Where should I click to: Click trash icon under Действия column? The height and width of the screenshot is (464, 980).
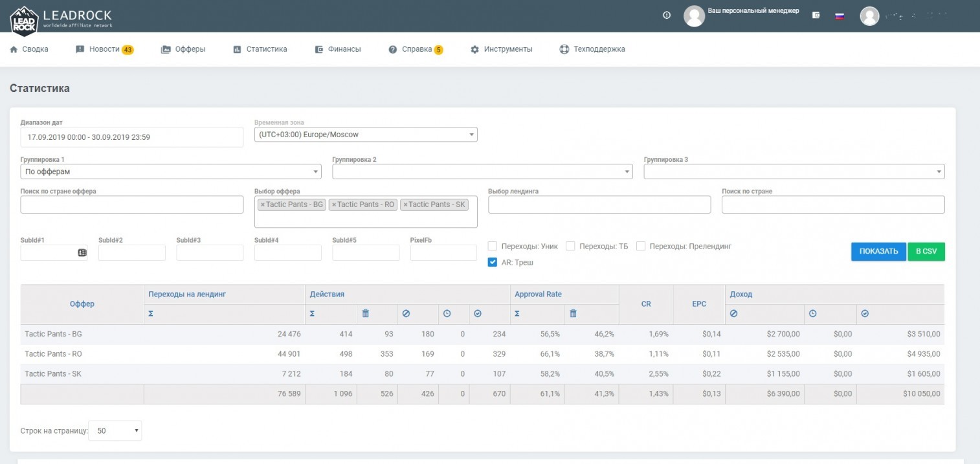(365, 313)
